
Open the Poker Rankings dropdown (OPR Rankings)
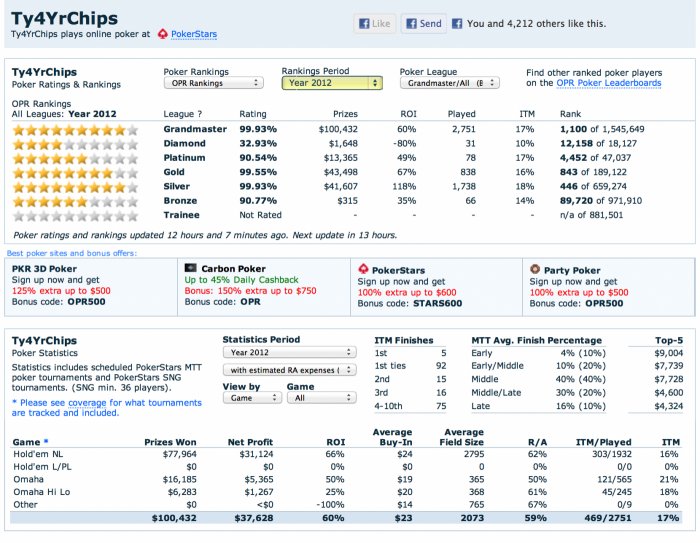(214, 83)
